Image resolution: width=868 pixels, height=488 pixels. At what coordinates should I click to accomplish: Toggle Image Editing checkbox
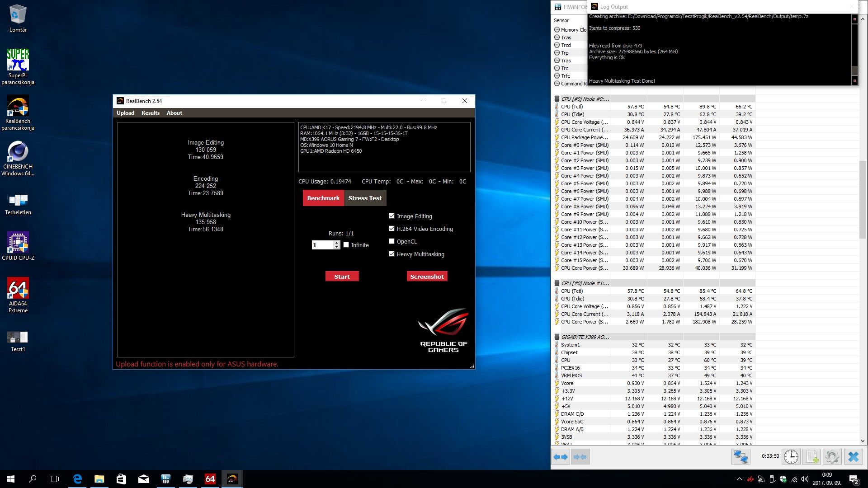point(392,216)
